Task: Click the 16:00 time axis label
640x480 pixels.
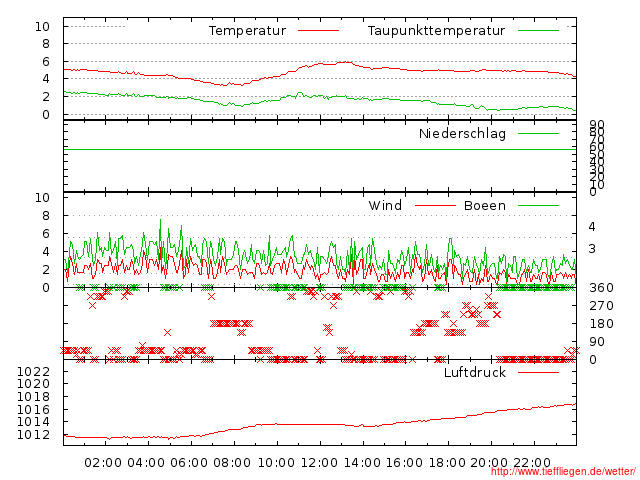Action: point(404,463)
